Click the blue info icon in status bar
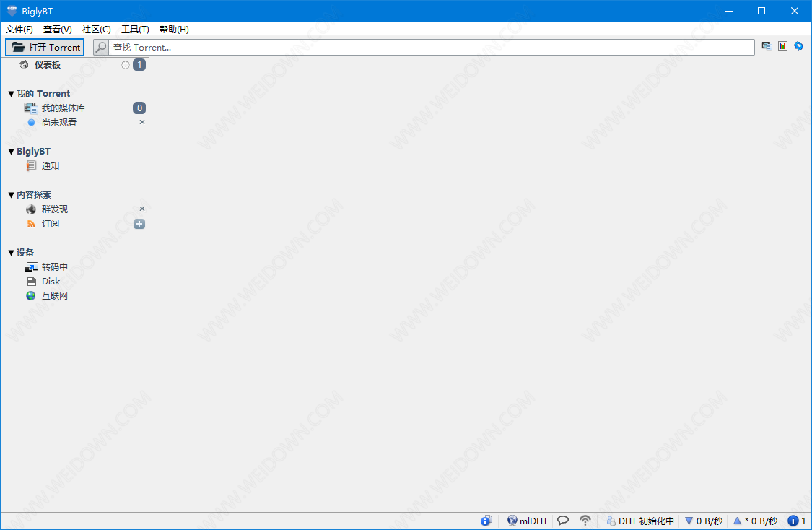 (x=486, y=521)
